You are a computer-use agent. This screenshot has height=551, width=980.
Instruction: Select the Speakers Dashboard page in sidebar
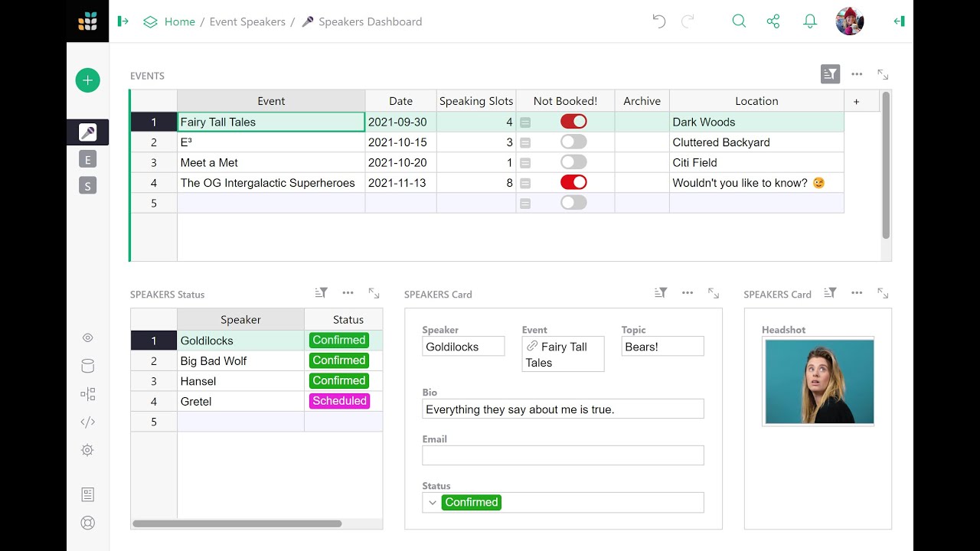coord(88,132)
